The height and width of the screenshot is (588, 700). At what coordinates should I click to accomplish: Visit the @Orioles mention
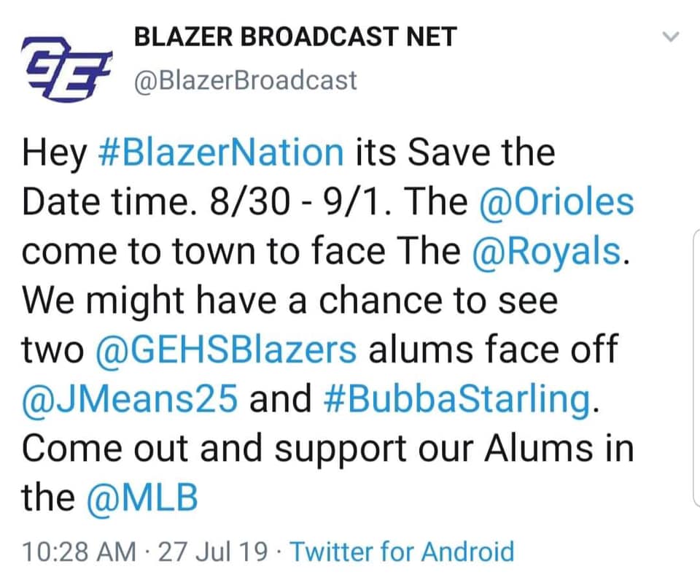(556, 202)
